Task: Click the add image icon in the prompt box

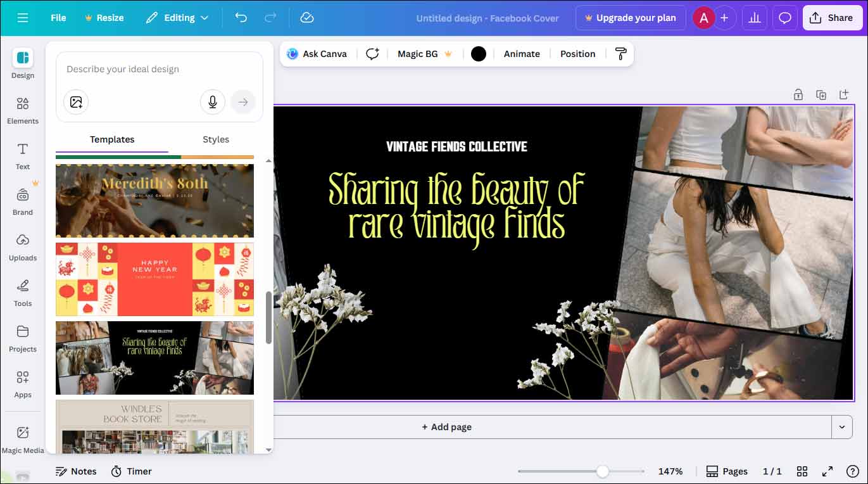Action: [x=76, y=101]
